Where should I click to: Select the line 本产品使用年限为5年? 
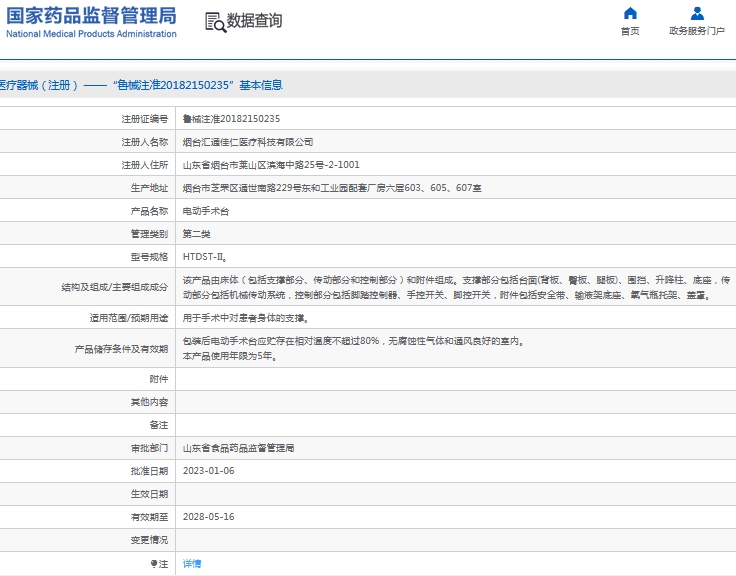click(x=230, y=356)
